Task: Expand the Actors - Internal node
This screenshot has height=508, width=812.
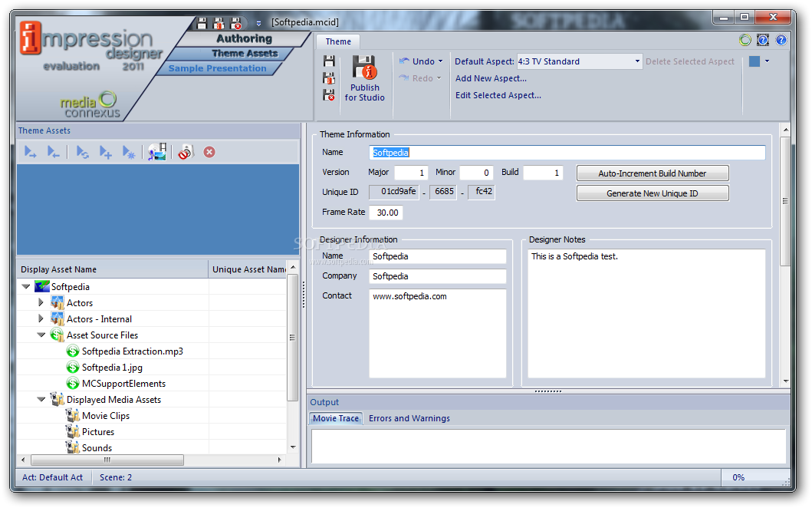Action: click(x=41, y=318)
